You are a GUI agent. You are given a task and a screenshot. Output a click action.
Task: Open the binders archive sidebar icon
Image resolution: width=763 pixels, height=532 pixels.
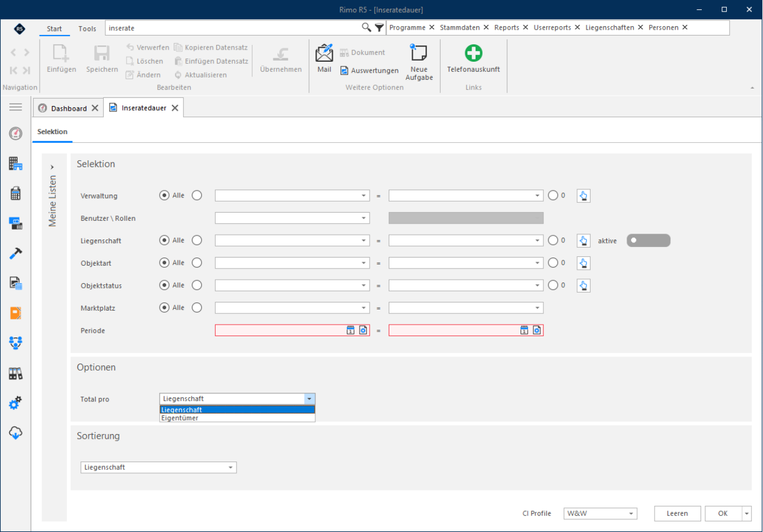16,373
